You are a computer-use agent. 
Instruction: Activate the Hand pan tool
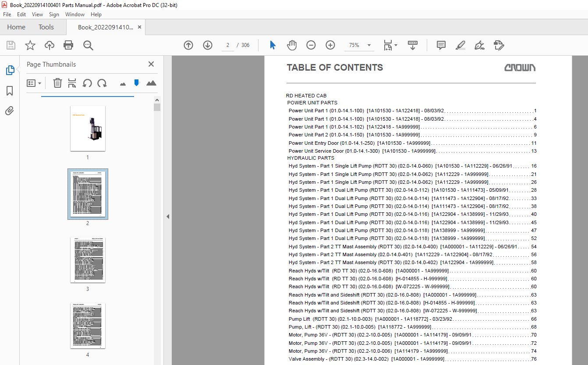click(x=292, y=45)
